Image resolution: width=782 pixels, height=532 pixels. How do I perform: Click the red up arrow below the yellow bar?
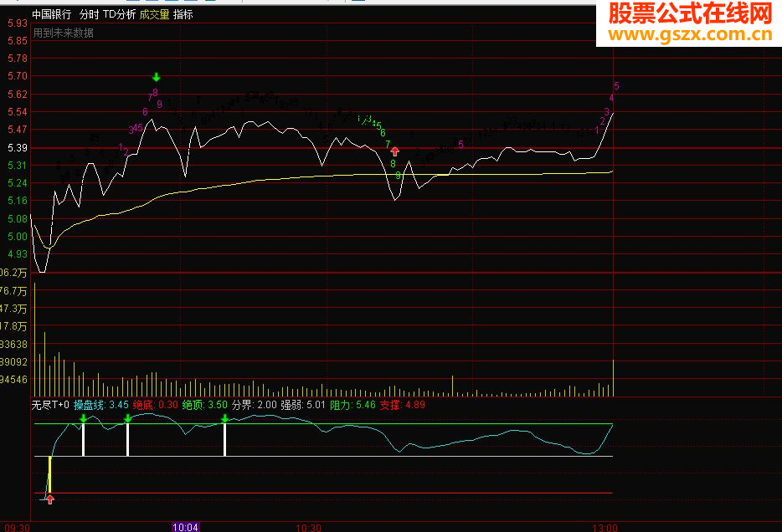50,499
